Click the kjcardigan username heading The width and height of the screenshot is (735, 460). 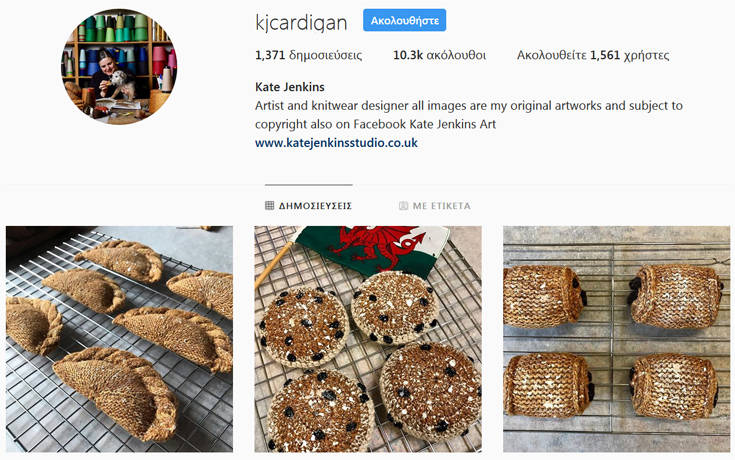pyautogui.click(x=301, y=23)
